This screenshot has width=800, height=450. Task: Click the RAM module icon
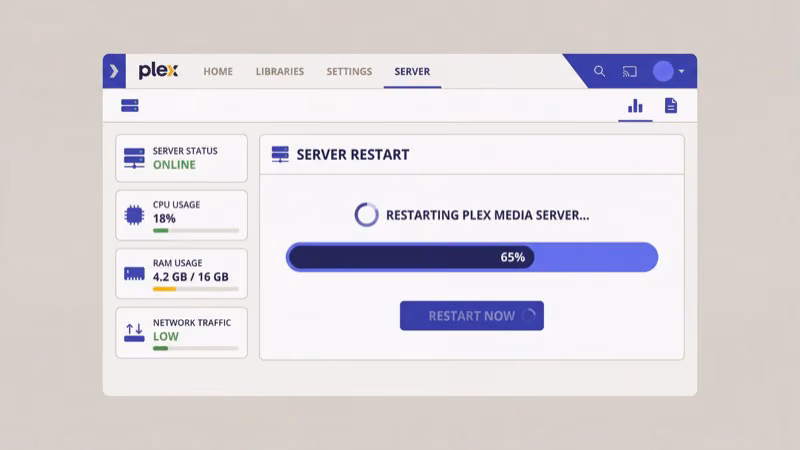click(x=134, y=273)
